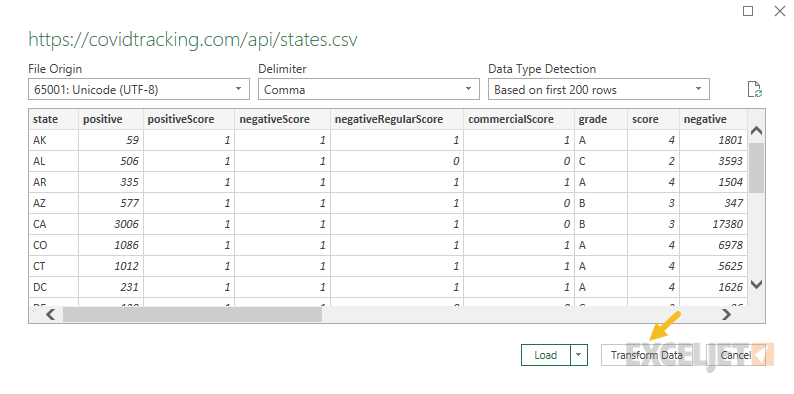The height and width of the screenshot is (394, 794).
Task: Click the AL state cell
Action: tap(54, 161)
